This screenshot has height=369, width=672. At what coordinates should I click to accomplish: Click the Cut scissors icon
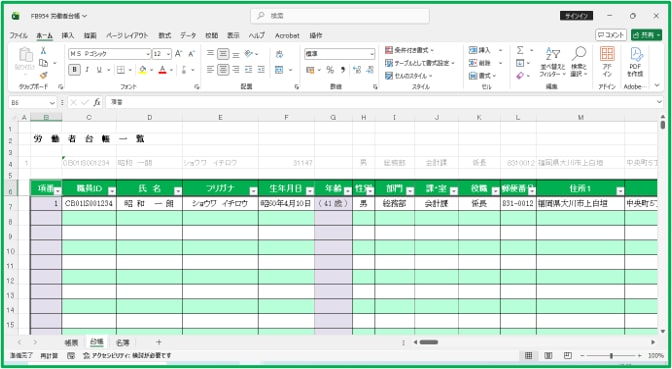tap(43, 51)
